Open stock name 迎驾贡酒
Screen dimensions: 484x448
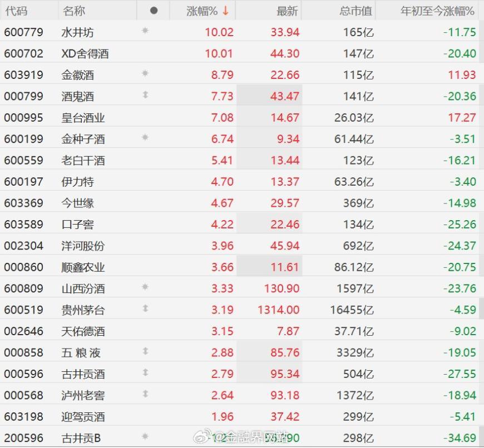(x=83, y=417)
